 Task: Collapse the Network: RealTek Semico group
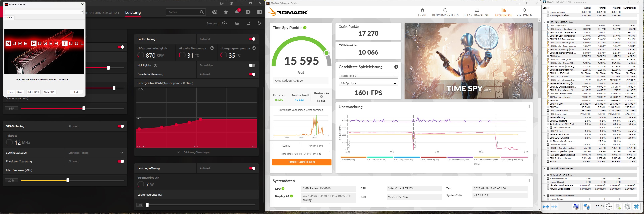tap(544, 175)
